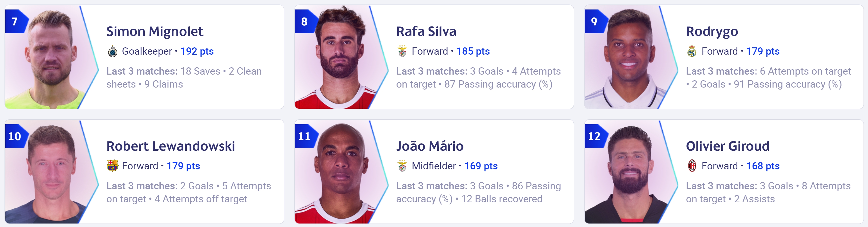
Task: Select the João Mário name heading
Action: click(x=430, y=146)
